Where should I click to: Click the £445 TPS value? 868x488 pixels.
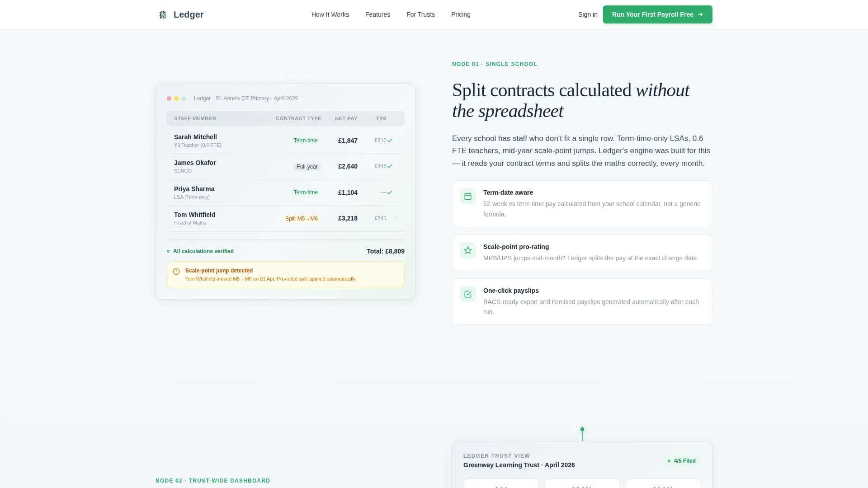[380, 166]
